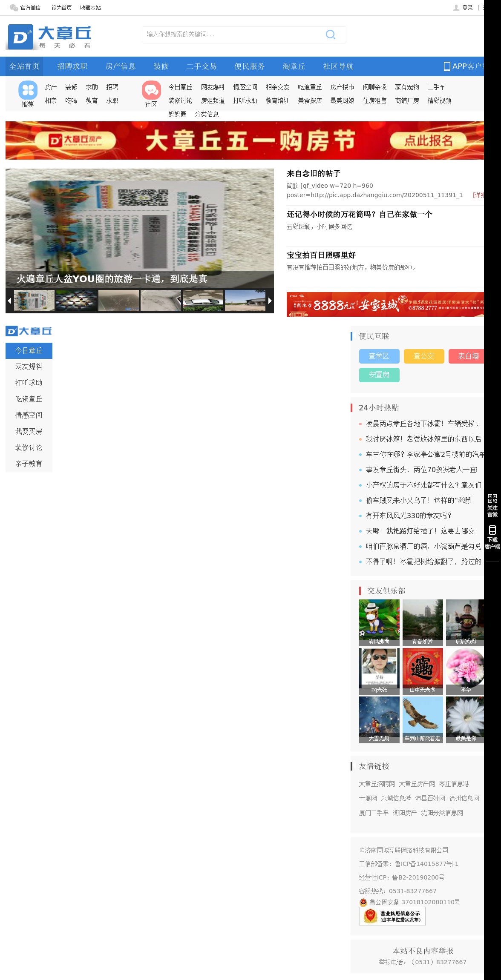Image resolution: width=501 pixels, height=980 pixels.
Task: Open hot post 天哪！我把路灯给撞了
Action: pyautogui.click(x=420, y=531)
